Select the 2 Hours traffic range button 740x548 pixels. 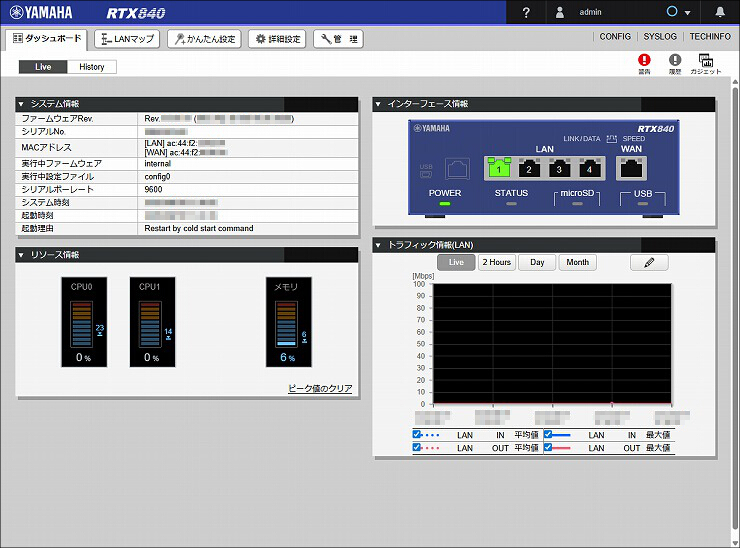[496, 262]
